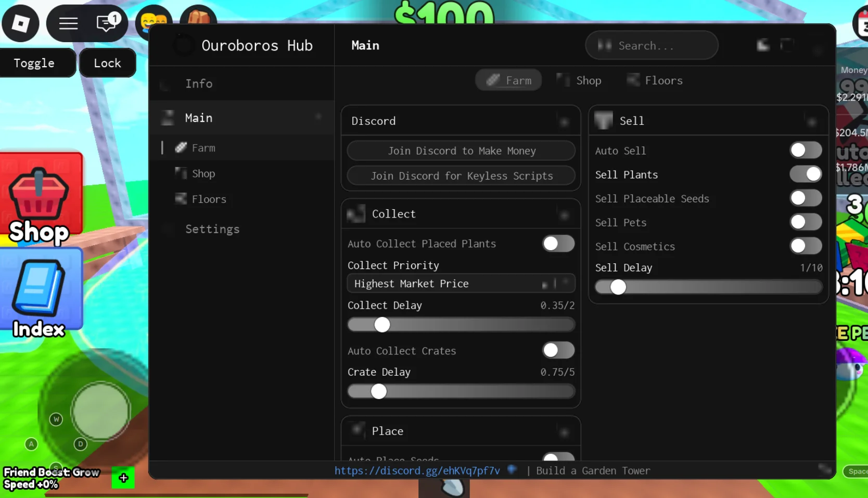
Task: Open the chat notifications icon
Action: [x=108, y=22]
